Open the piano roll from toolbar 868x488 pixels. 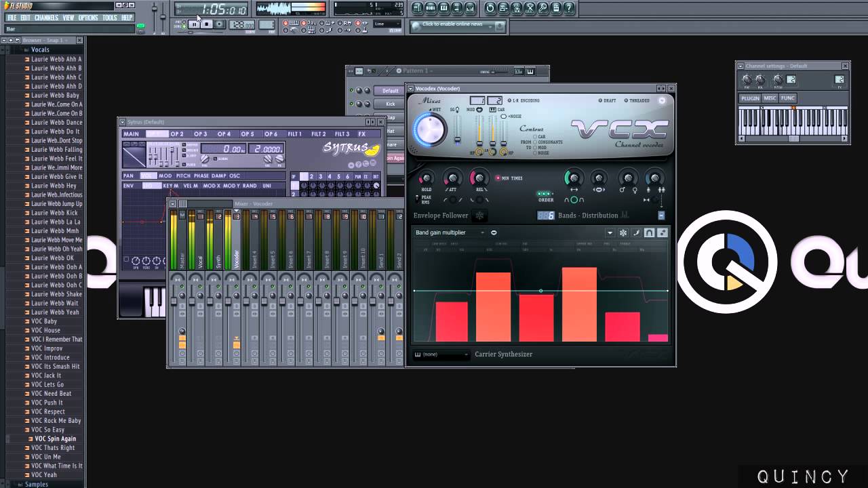click(x=443, y=8)
